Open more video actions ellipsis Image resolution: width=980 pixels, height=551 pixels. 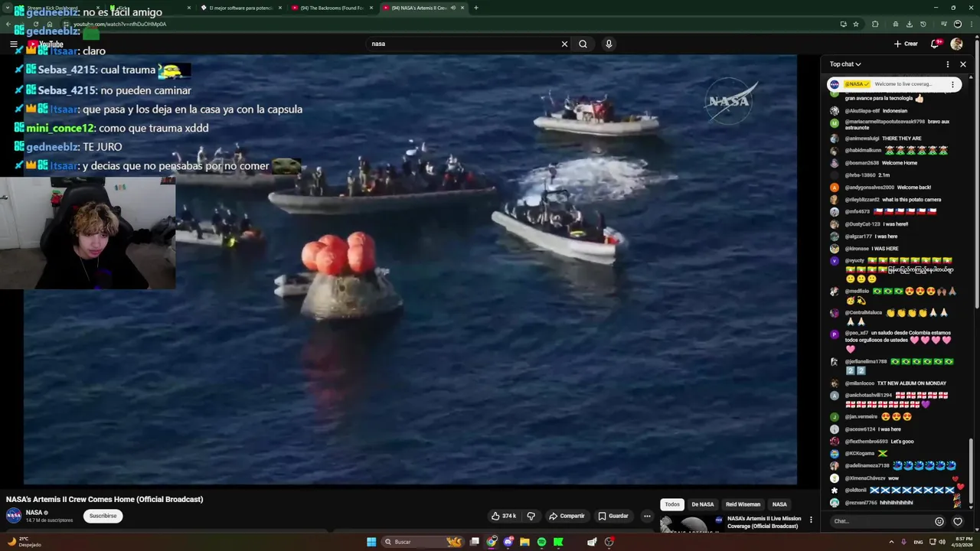click(647, 516)
